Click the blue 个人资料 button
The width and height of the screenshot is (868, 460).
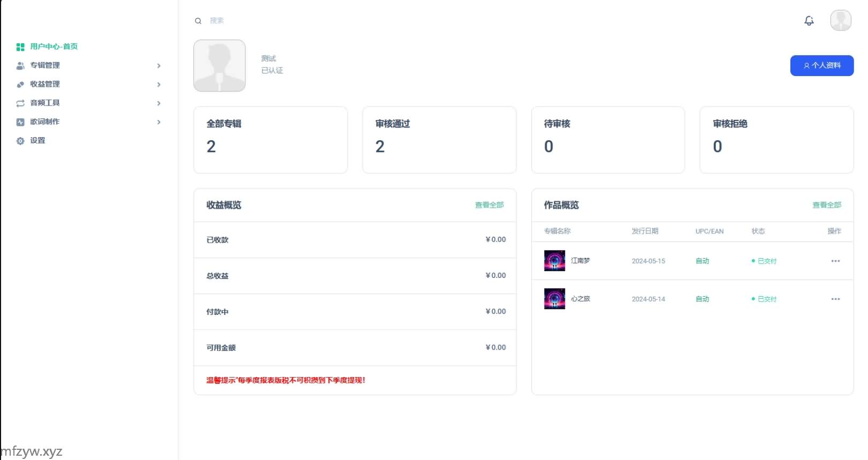(x=821, y=65)
